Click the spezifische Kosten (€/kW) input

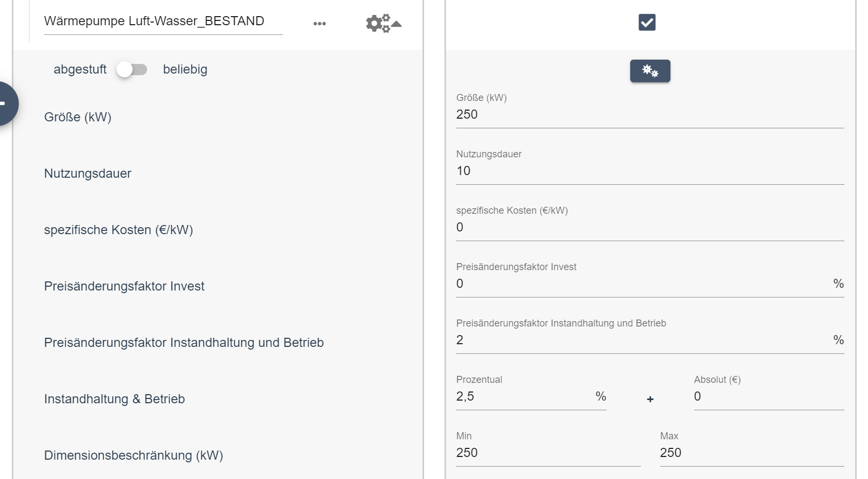(x=650, y=228)
